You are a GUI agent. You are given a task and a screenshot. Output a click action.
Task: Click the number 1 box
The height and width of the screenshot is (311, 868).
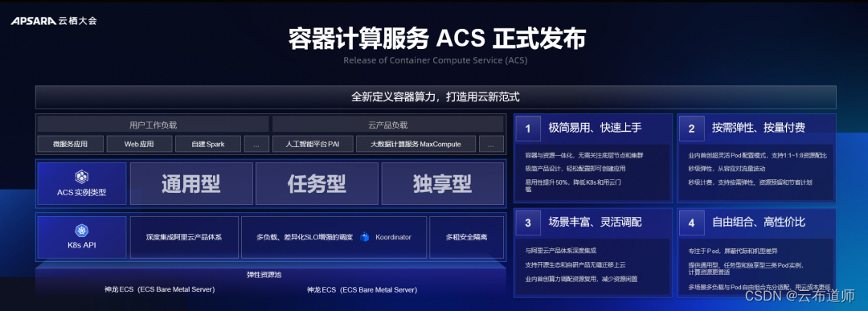[528, 129]
